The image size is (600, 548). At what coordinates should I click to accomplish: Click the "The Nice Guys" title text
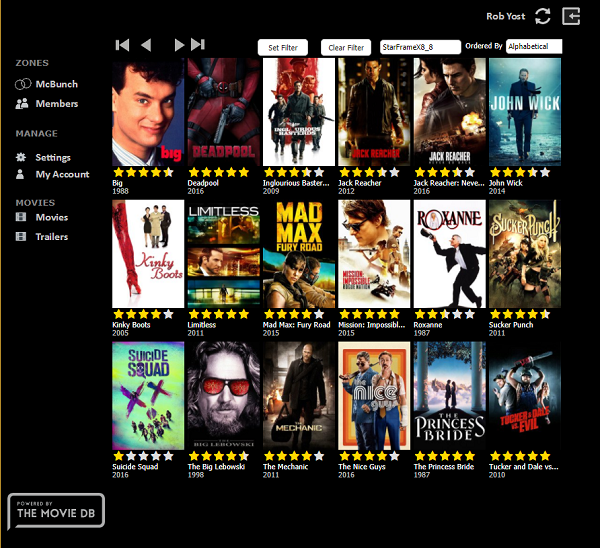[362, 467]
